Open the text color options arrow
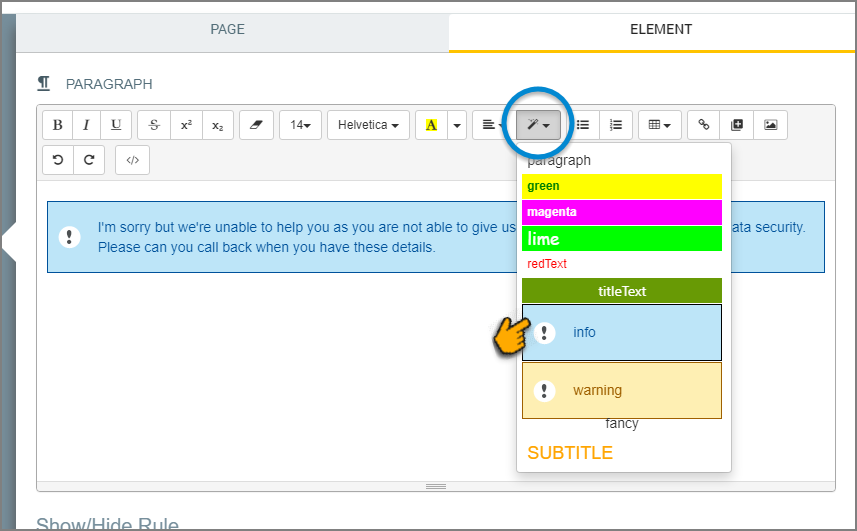Image resolution: width=857 pixels, height=531 pixels. tap(457, 125)
